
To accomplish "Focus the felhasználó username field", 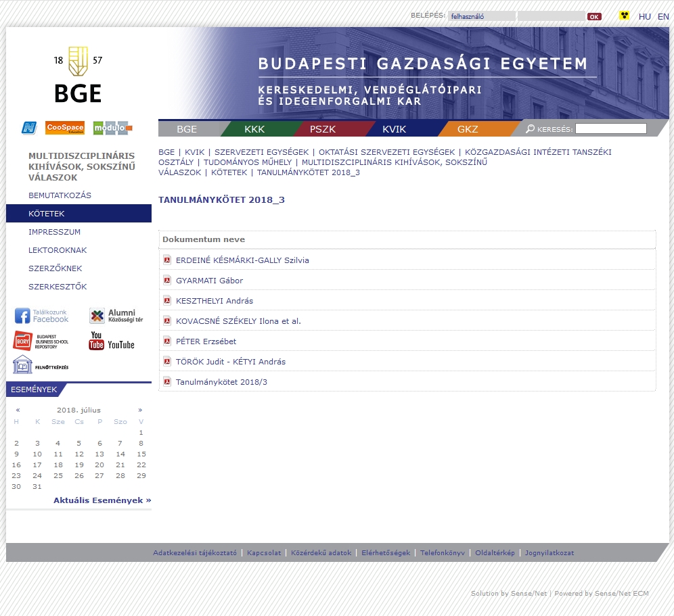I will (481, 16).
